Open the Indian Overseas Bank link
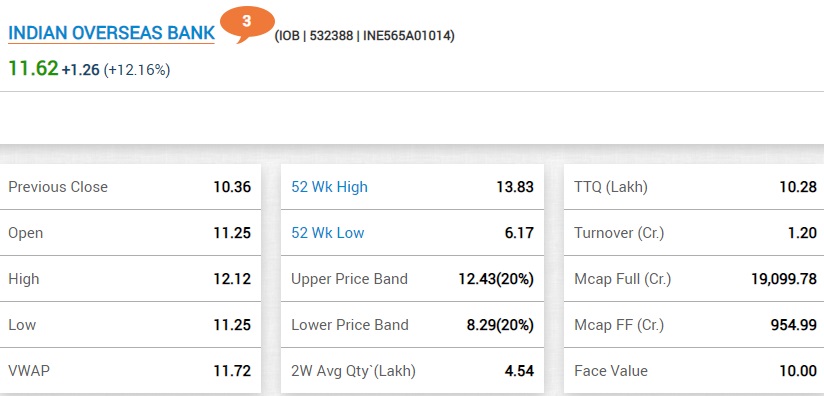This screenshot has width=824, height=396. (x=111, y=33)
